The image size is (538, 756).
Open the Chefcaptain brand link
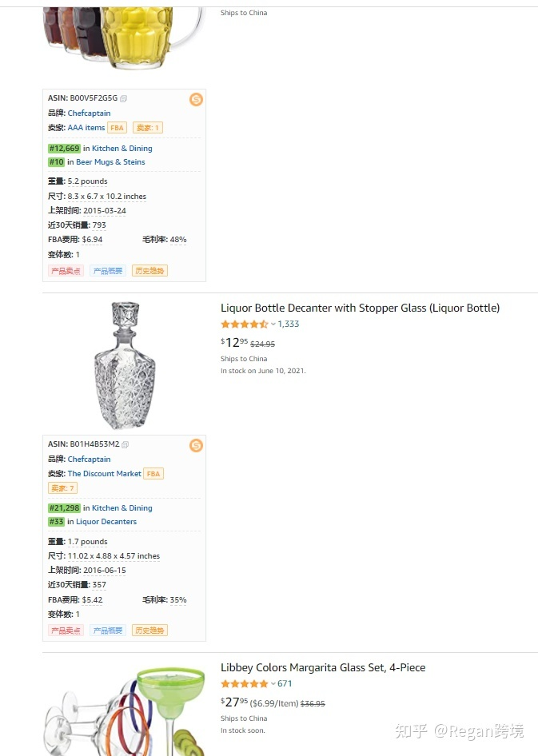[89, 113]
